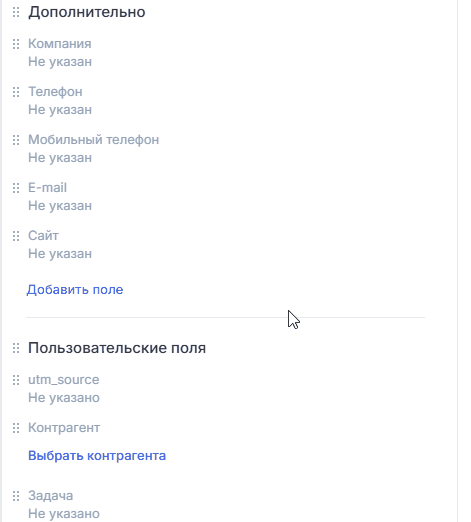471x522 pixels.
Task: Click the Добавить поле link
Action: [75, 289]
